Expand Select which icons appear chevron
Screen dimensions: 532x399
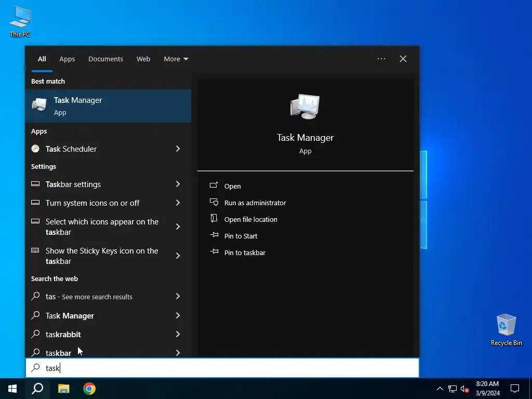click(178, 227)
